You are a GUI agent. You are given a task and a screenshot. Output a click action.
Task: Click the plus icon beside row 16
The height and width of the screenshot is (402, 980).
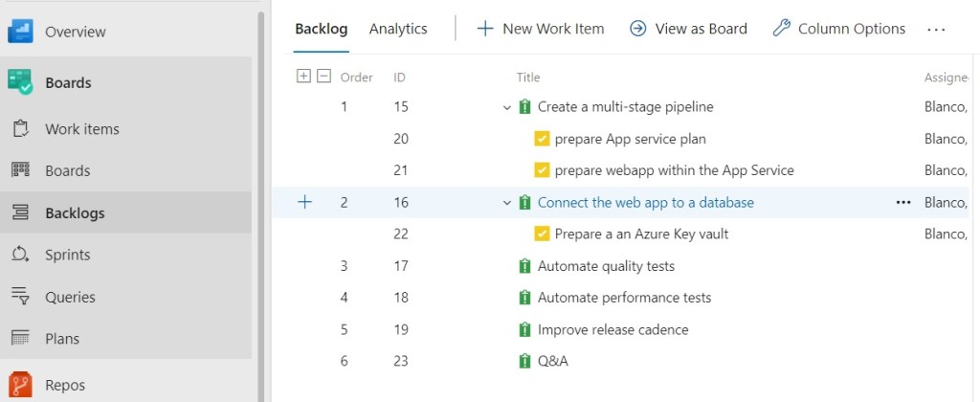pyautogui.click(x=305, y=202)
